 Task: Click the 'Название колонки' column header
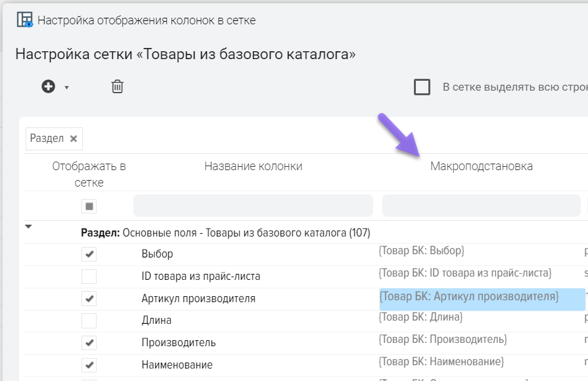pos(253,166)
